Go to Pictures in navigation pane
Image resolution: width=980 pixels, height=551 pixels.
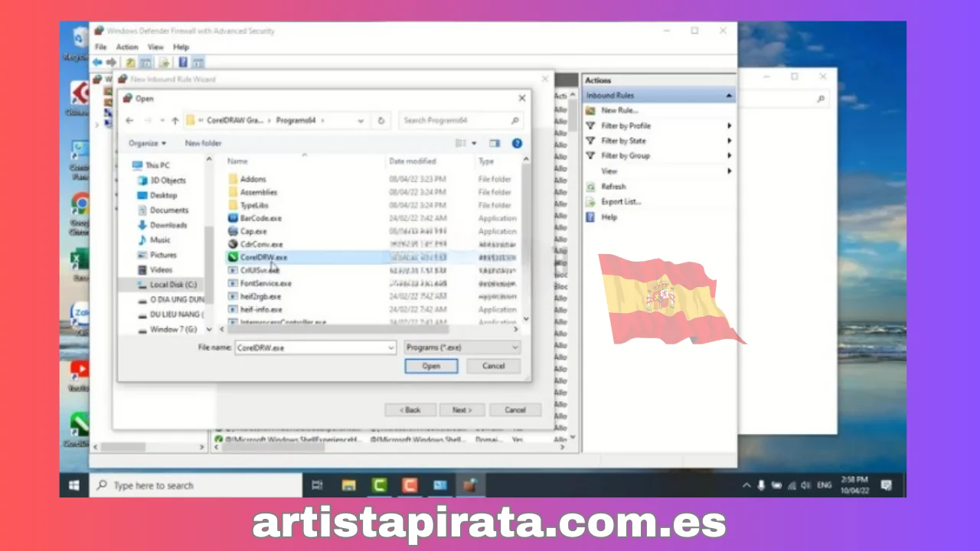coord(163,255)
